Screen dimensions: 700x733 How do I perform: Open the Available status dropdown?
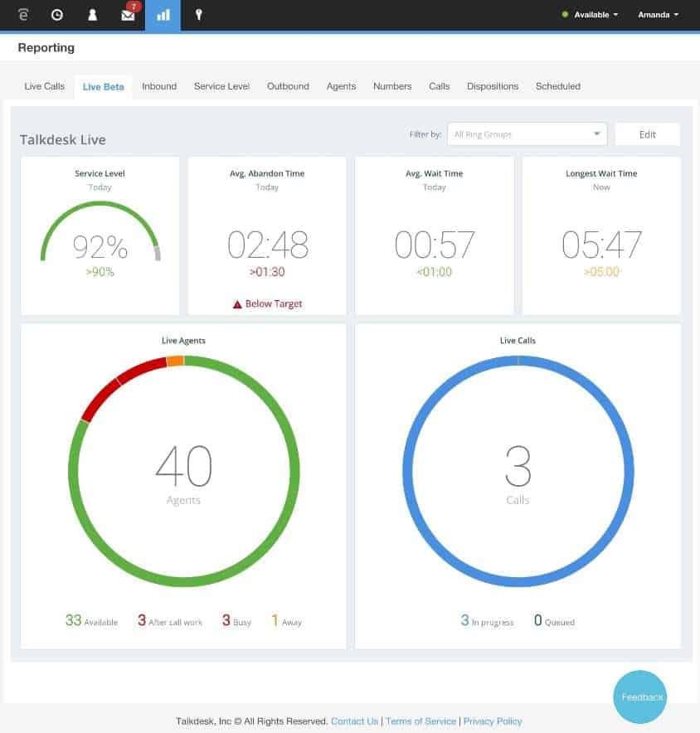coord(591,15)
